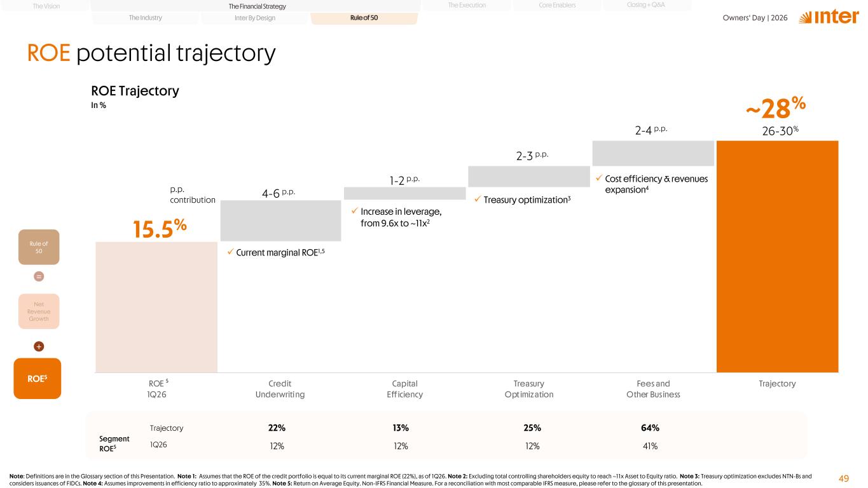The image size is (868, 488).
Task: Select the Net Revenue Growth box
Action: [39, 311]
